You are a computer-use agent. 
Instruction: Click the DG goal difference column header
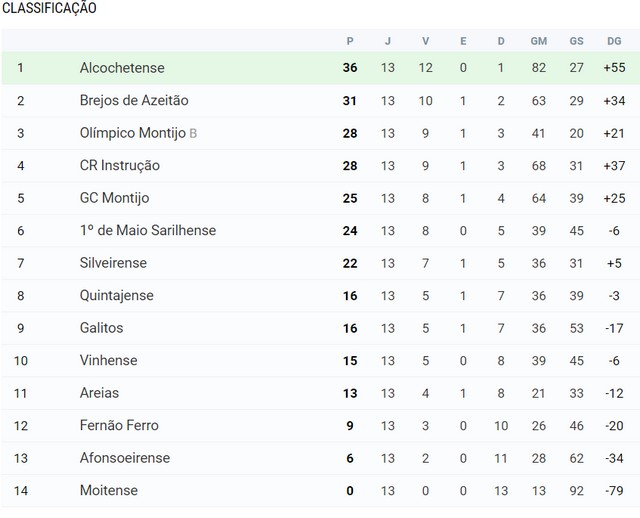tap(614, 41)
